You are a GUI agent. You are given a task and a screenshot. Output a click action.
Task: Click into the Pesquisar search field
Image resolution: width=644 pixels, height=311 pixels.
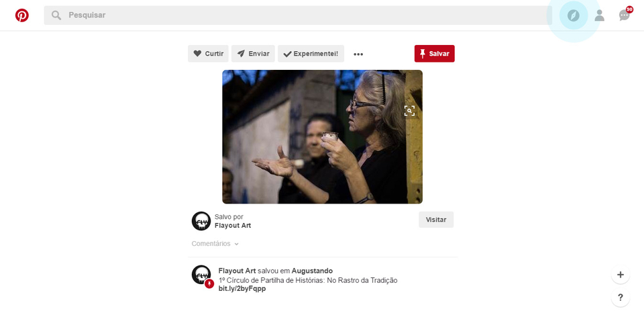[298, 15]
